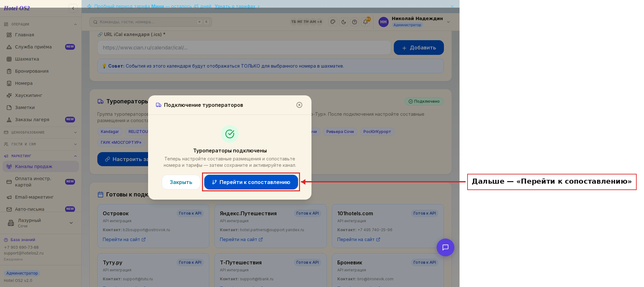
Task: Open Островок Перейти на сайт link
Action: (x=124, y=239)
